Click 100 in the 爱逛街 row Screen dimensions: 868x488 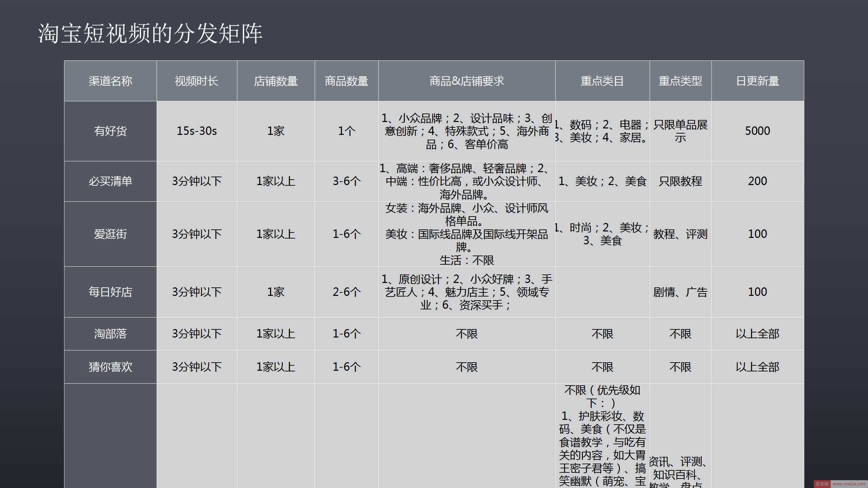click(757, 234)
